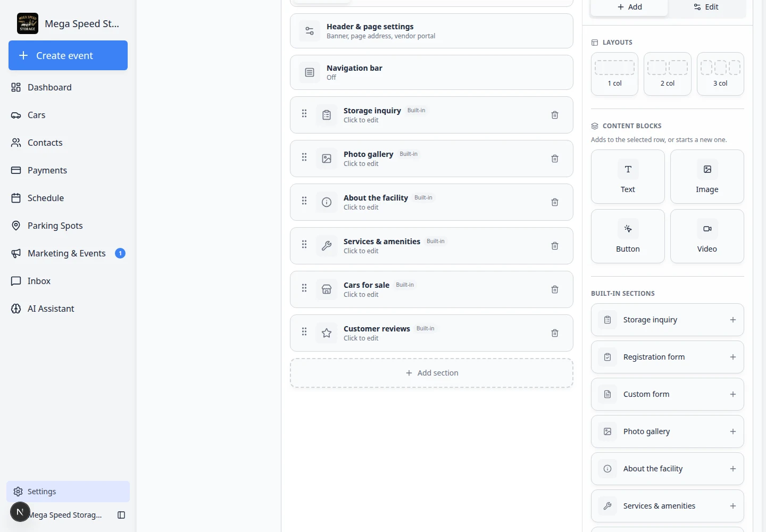This screenshot has width=766, height=532.
Task: Click the Marketing & Events notification badge
Action: 120,253
